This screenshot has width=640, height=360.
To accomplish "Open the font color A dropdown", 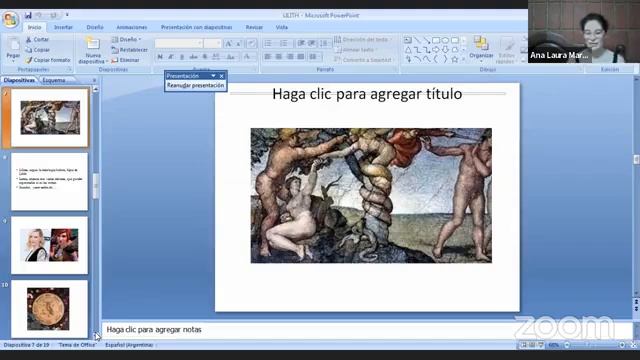I will coord(248,57).
